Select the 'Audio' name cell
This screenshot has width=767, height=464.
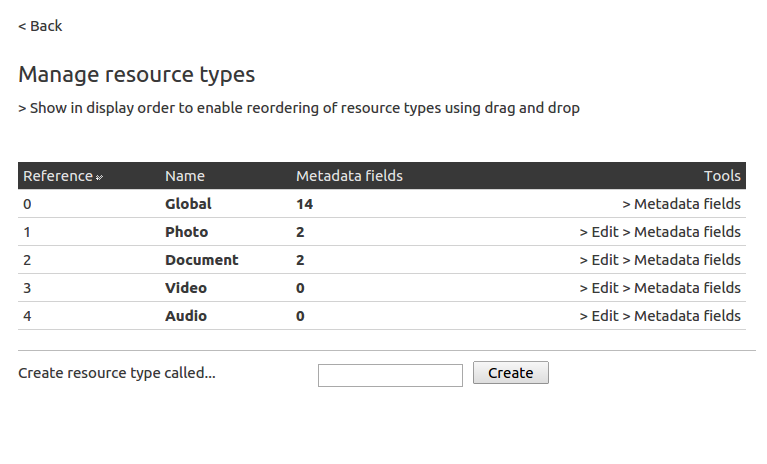click(x=186, y=316)
